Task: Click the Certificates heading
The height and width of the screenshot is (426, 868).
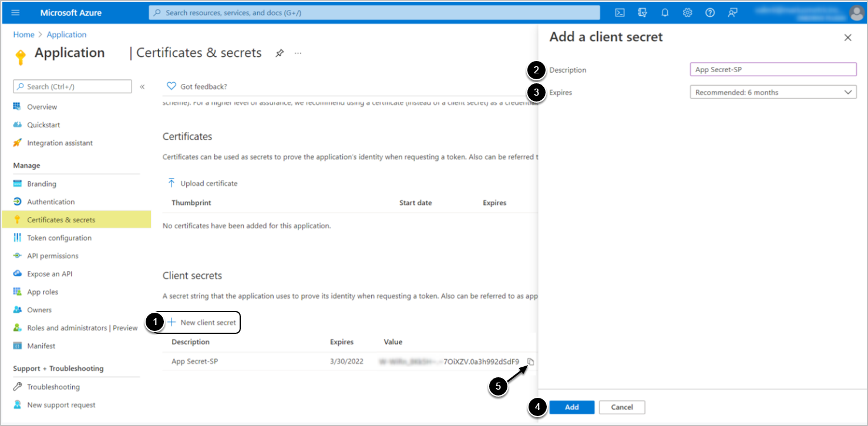Action: click(187, 137)
